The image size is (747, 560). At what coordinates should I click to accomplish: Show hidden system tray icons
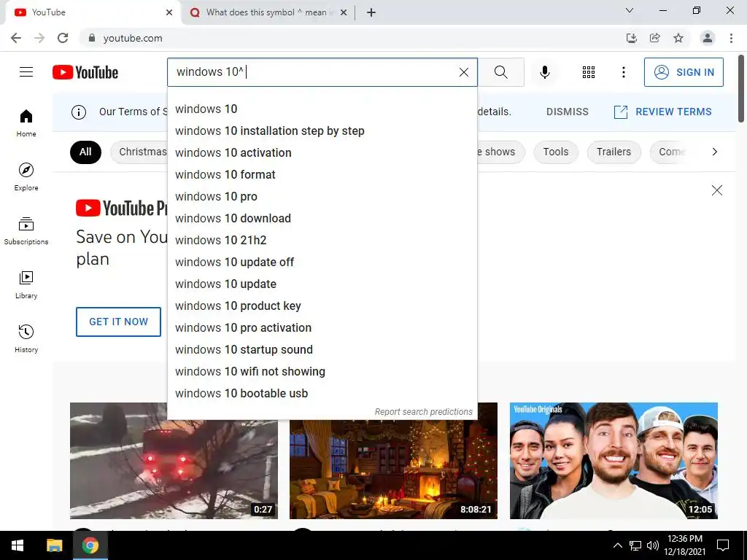[617, 545]
